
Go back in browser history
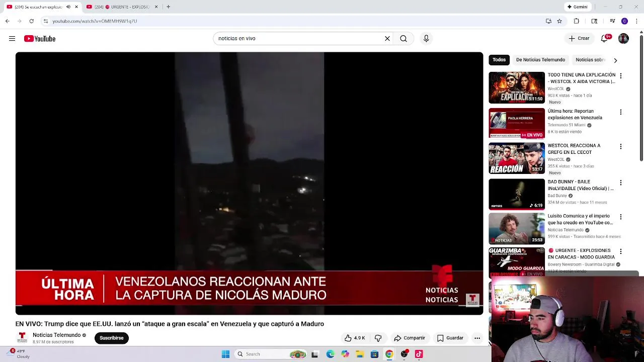pyautogui.click(x=8, y=21)
